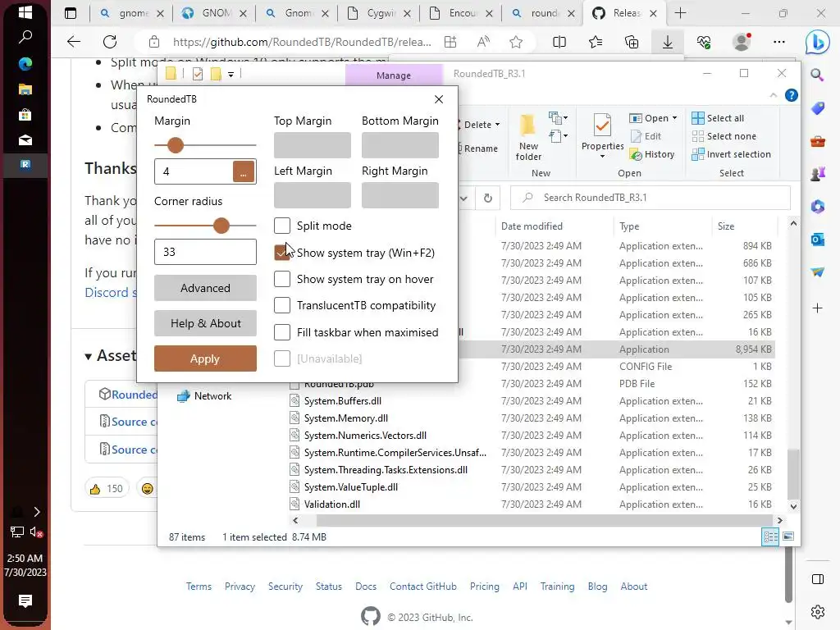The height and width of the screenshot is (630, 840).
Task: Open Edge sidebar settings gear
Action: 818,611
